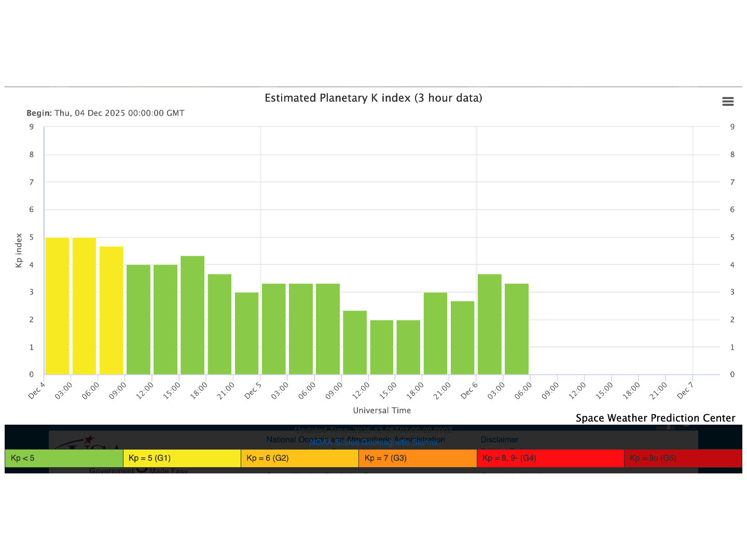Click the Disclaimer link in the footer
The height and width of the screenshot is (560, 747).
click(x=499, y=439)
